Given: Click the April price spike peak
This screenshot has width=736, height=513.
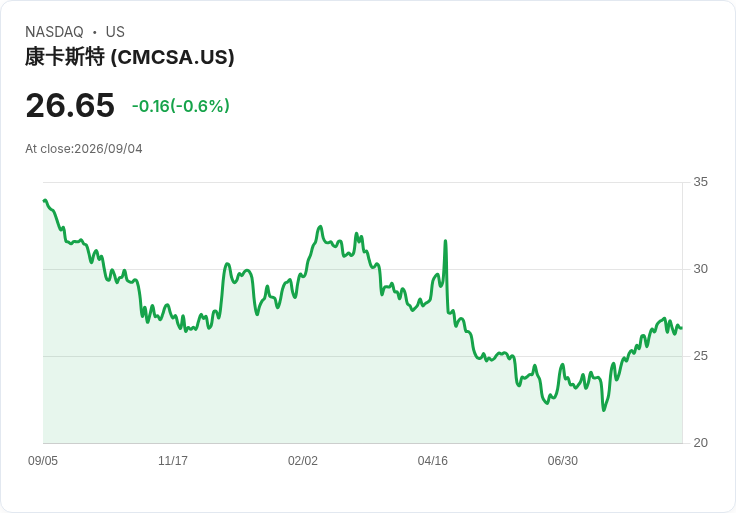Looking at the screenshot, I should click(x=445, y=241).
